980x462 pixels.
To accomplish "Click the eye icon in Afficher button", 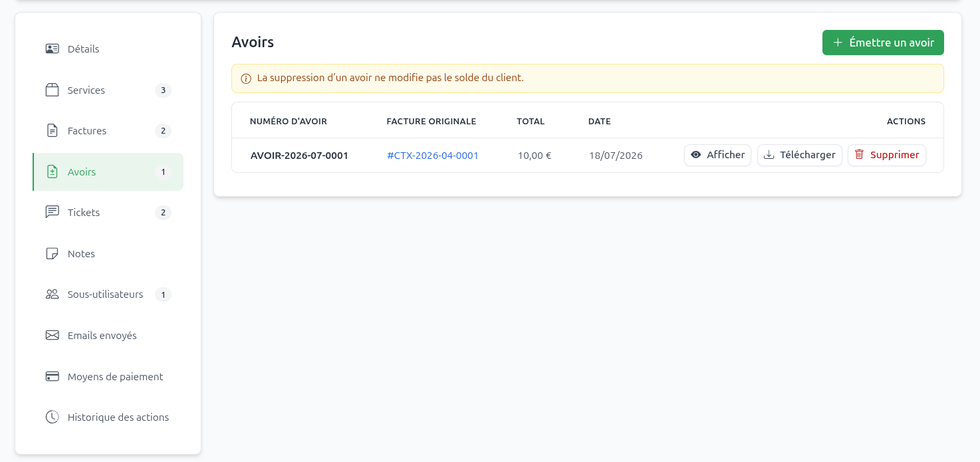I will tap(696, 155).
